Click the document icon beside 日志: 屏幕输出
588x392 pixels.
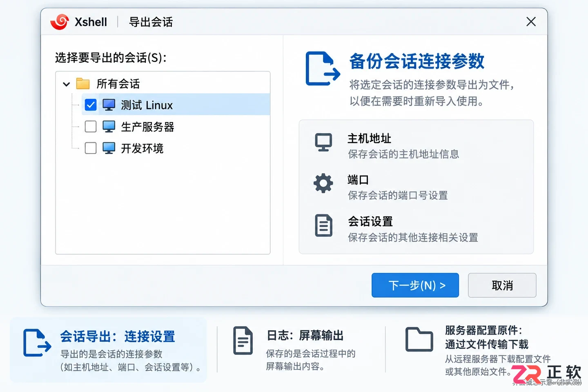click(x=243, y=341)
